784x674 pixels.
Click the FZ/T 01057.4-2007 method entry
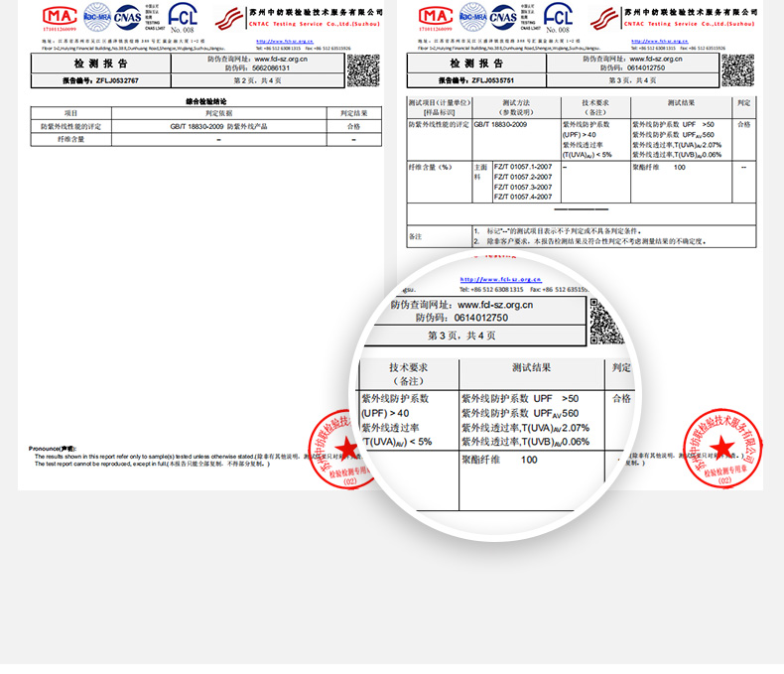click(523, 197)
